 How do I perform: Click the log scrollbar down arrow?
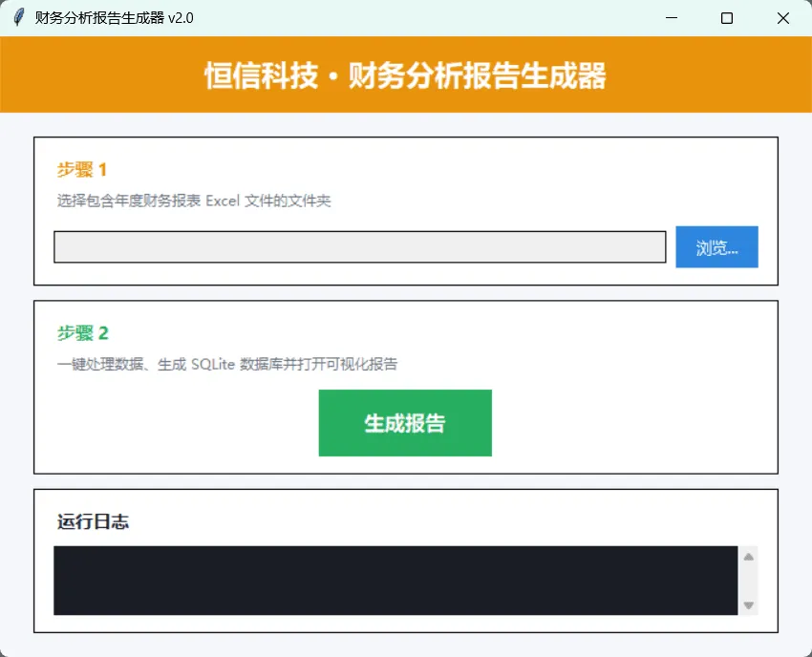point(748,604)
